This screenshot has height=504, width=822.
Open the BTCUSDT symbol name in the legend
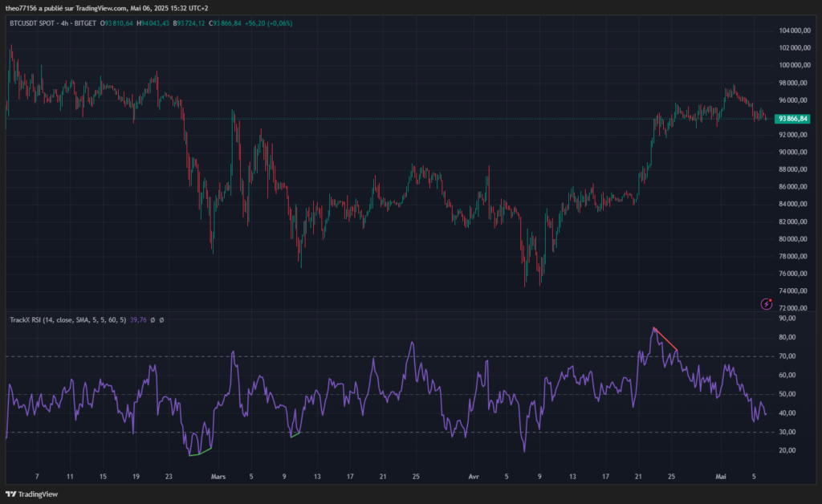click(23, 24)
